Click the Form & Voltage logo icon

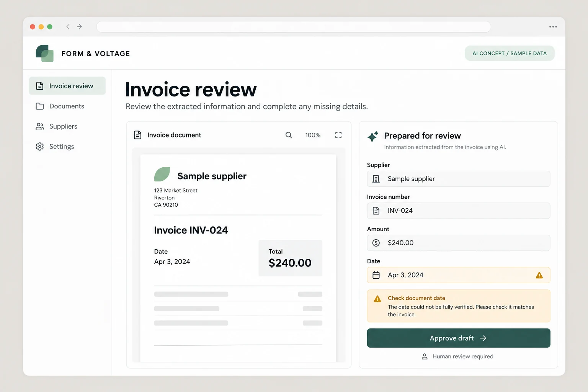[x=44, y=53]
